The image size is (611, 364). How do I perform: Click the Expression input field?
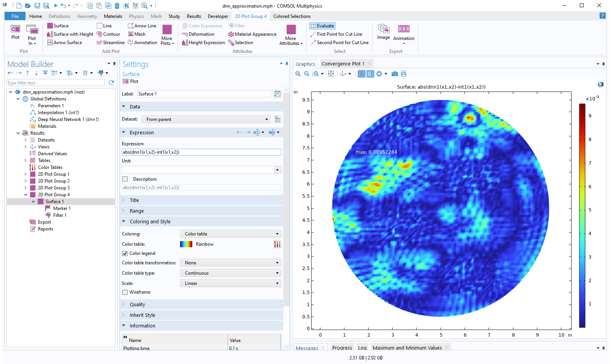201,152
